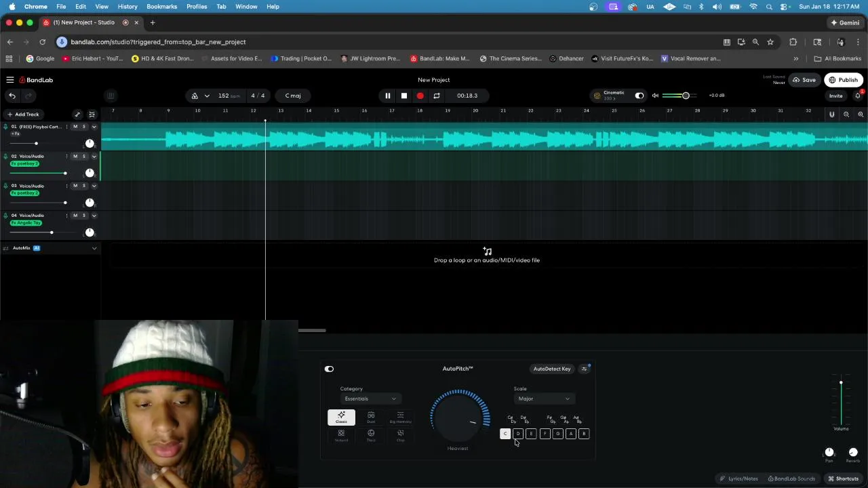Solo track 01 Playboi Carti
868x488 pixels.
tap(84, 127)
